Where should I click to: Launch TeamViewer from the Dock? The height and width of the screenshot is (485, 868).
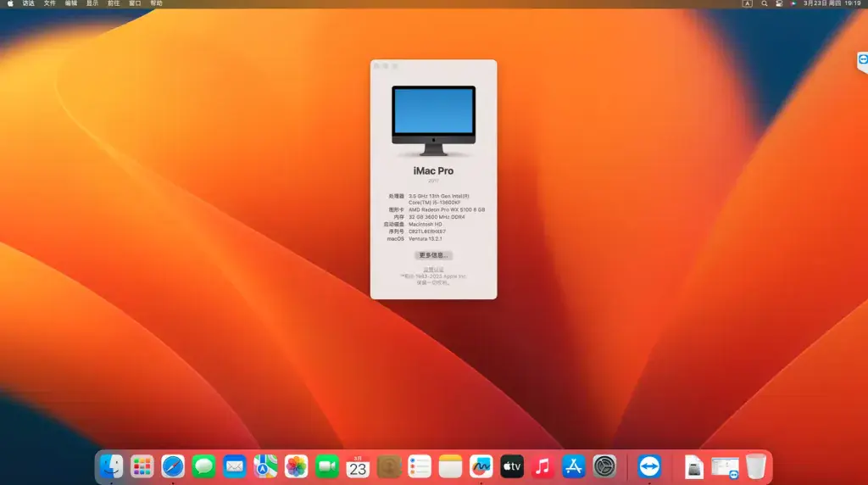(x=648, y=466)
